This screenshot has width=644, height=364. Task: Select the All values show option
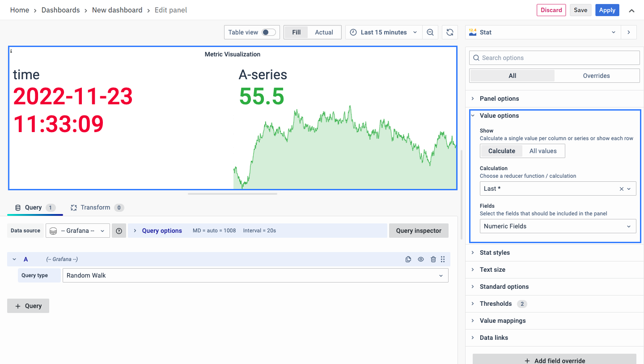click(543, 151)
